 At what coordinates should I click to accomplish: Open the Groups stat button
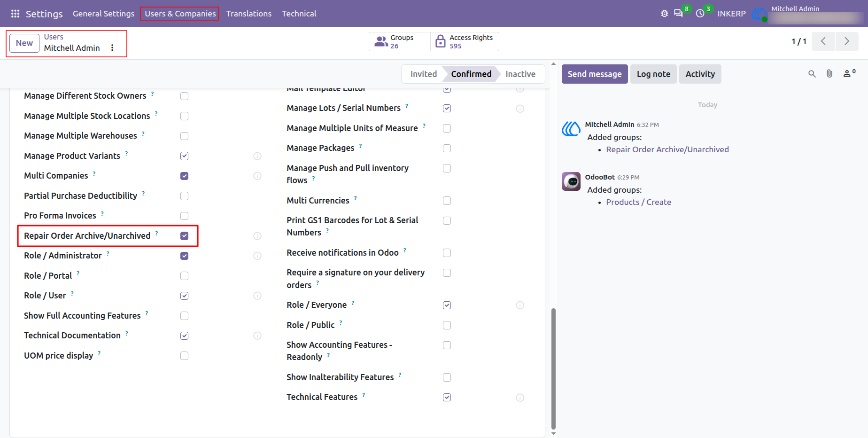click(399, 41)
